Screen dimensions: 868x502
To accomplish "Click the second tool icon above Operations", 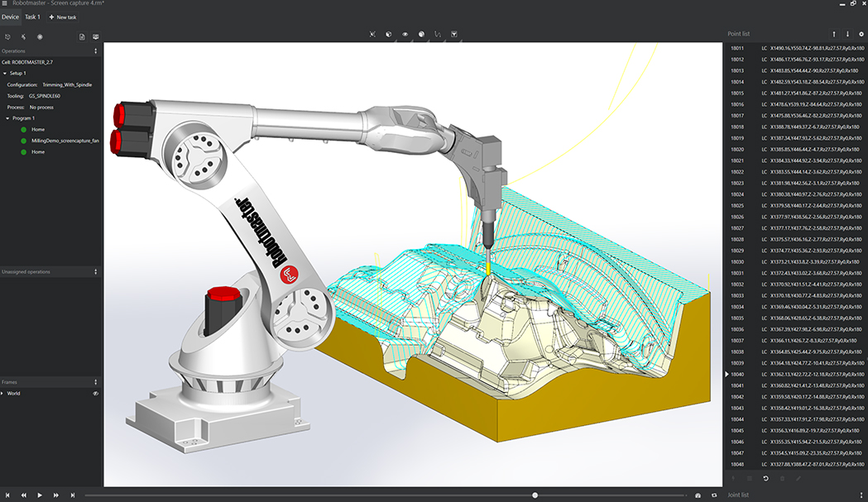I will [23, 37].
